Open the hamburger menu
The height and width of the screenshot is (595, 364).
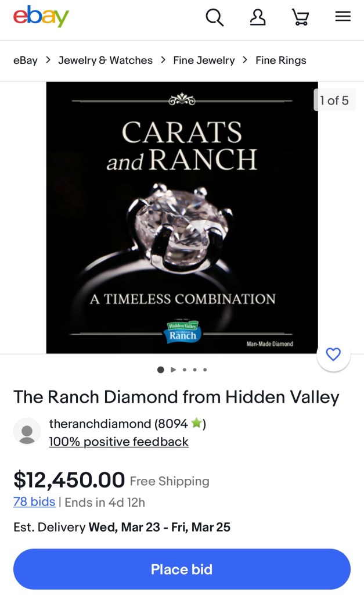click(343, 17)
